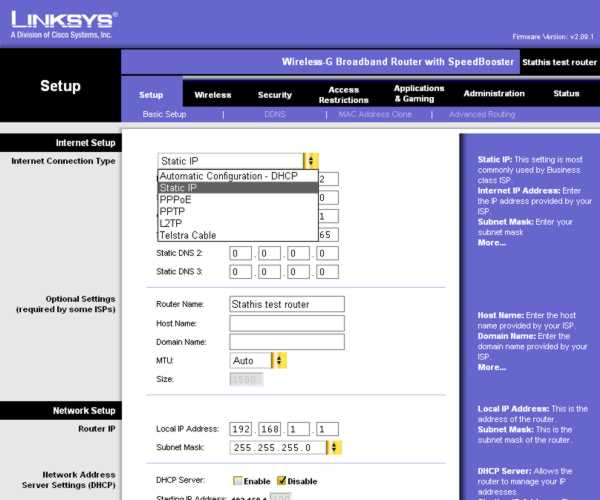
Task: Click the disabled MTU Size field
Action: [x=246, y=379]
